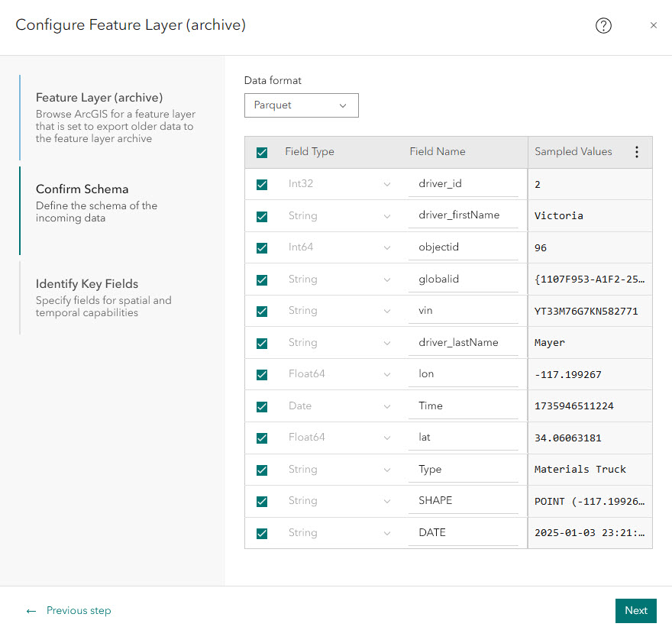Viewport: 672px width, 630px height.
Task: Click the driver_firstName field name input
Action: [463, 215]
